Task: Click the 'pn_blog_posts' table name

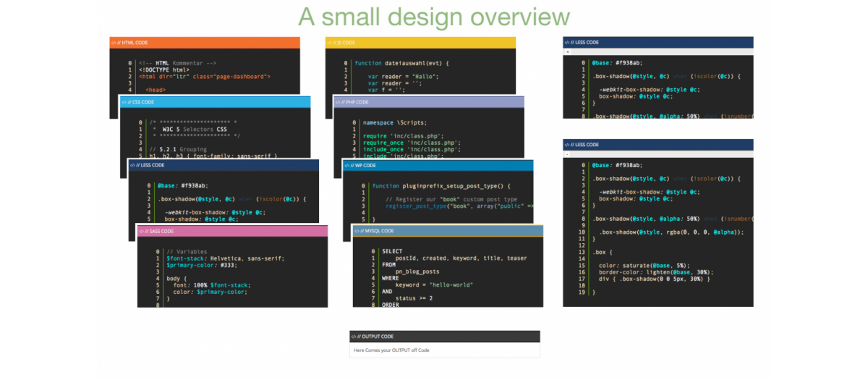Action: [417, 271]
